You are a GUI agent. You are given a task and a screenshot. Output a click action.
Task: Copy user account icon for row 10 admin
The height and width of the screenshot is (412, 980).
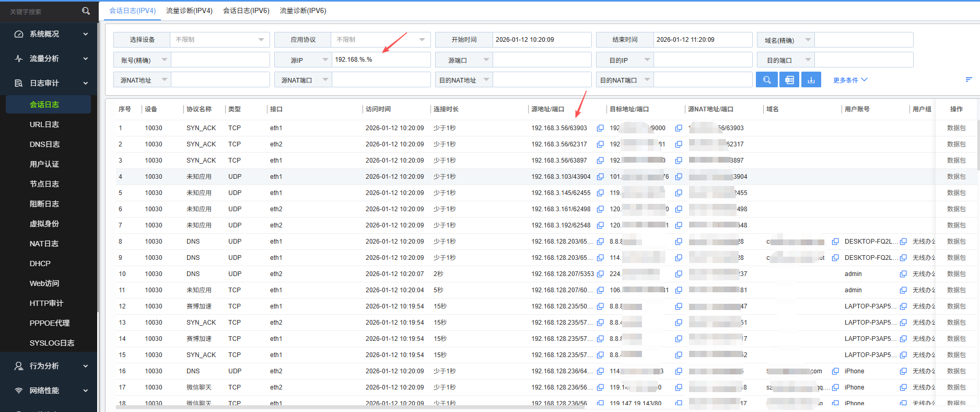click(903, 274)
